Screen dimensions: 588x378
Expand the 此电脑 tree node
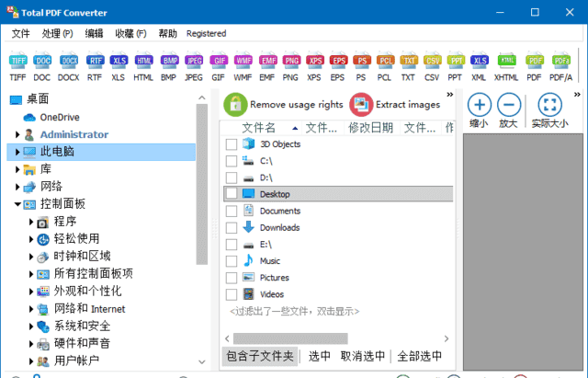point(17,152)
